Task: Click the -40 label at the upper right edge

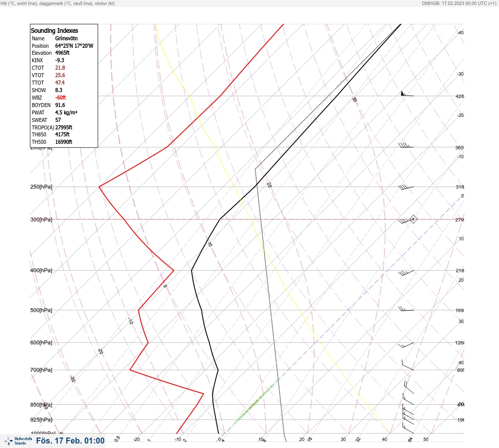Action: [461, 32]
